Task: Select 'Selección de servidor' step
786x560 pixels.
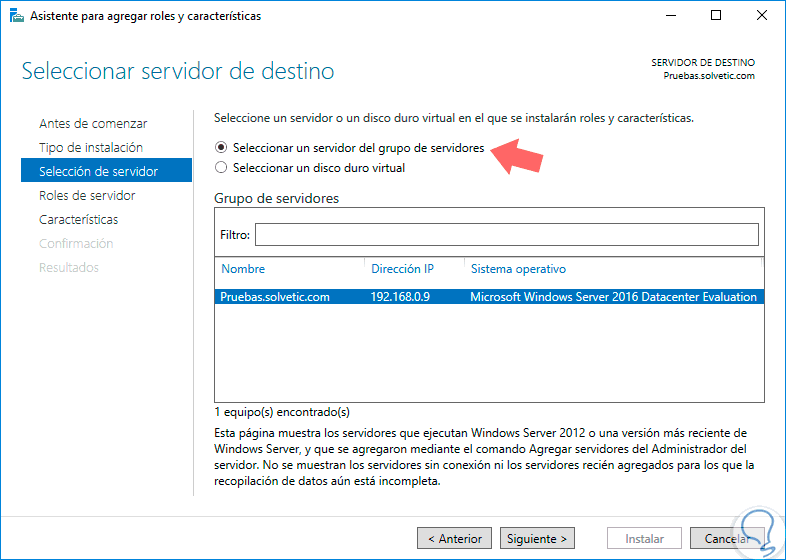Action: point(106,170)
